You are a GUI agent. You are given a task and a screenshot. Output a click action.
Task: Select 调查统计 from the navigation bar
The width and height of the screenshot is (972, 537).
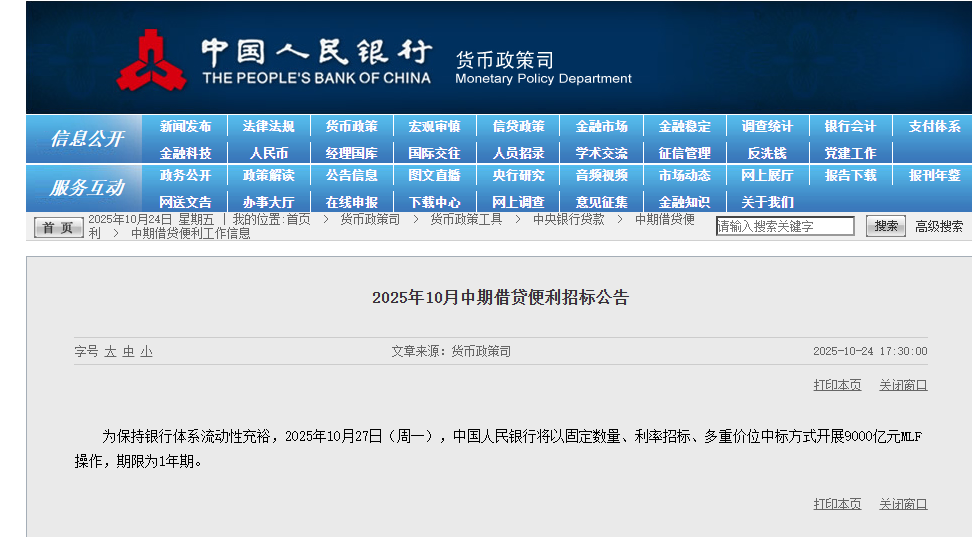coord(767,127)
